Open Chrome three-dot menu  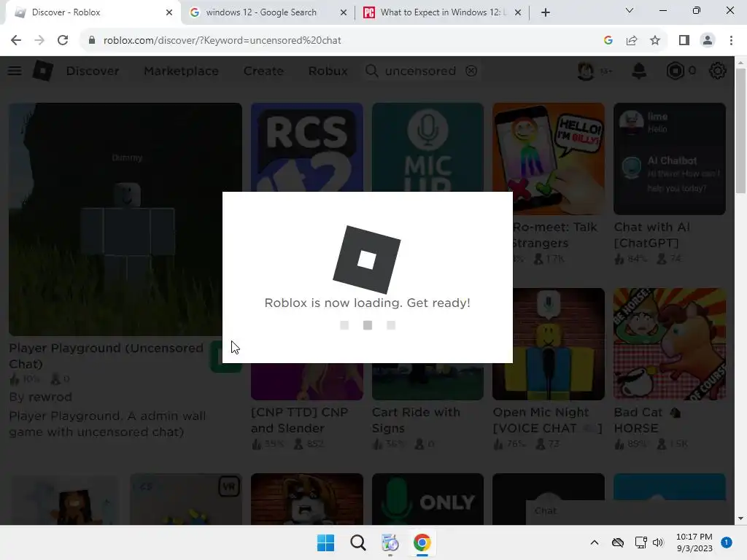(x=731, y=41)
